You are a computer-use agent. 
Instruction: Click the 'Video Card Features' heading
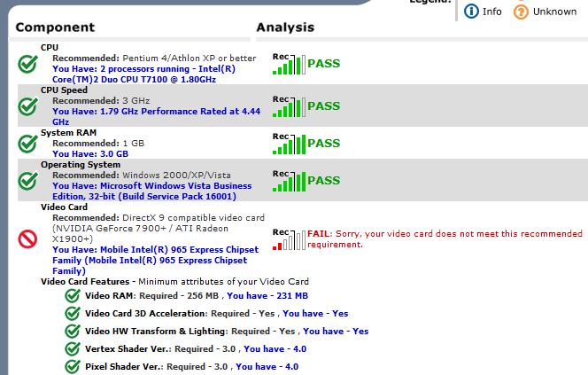tap(85, 282)
